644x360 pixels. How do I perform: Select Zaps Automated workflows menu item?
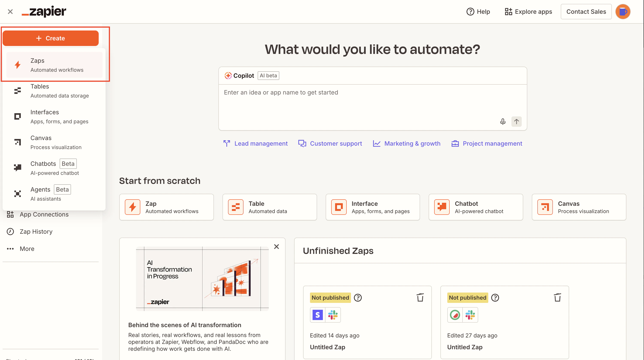click(54, 65)
